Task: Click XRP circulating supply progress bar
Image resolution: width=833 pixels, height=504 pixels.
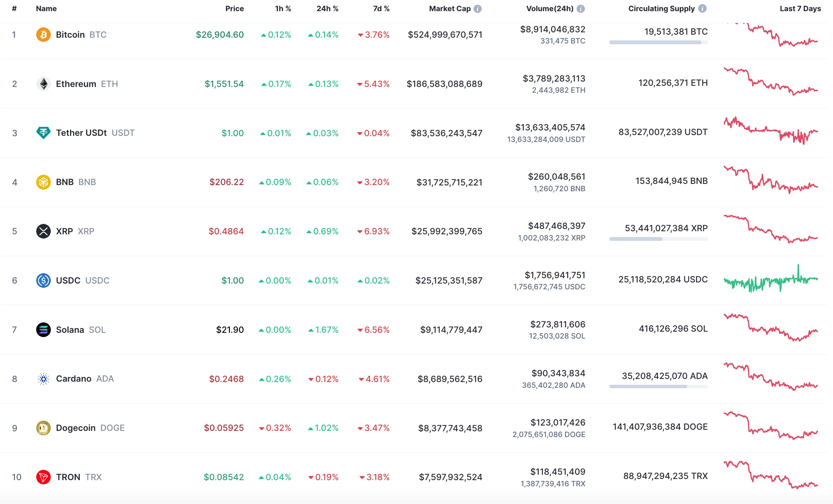Action: [x=658, y=239]
